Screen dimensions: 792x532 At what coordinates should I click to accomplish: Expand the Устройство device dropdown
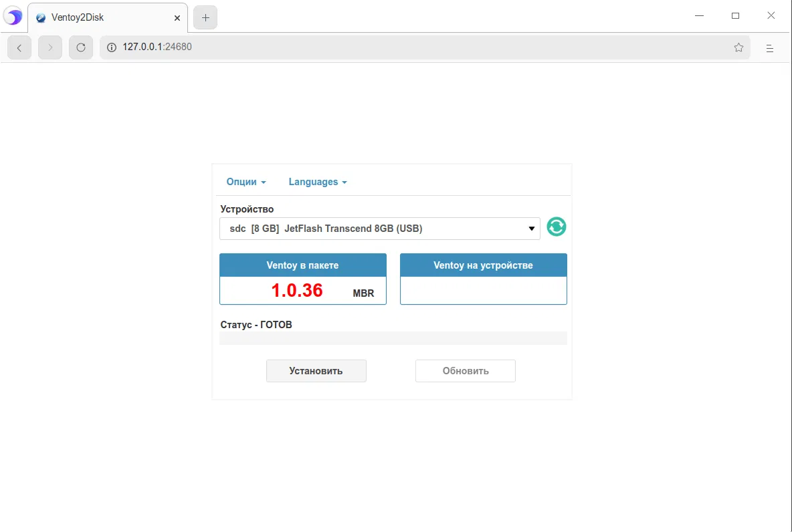coord(380,229)
